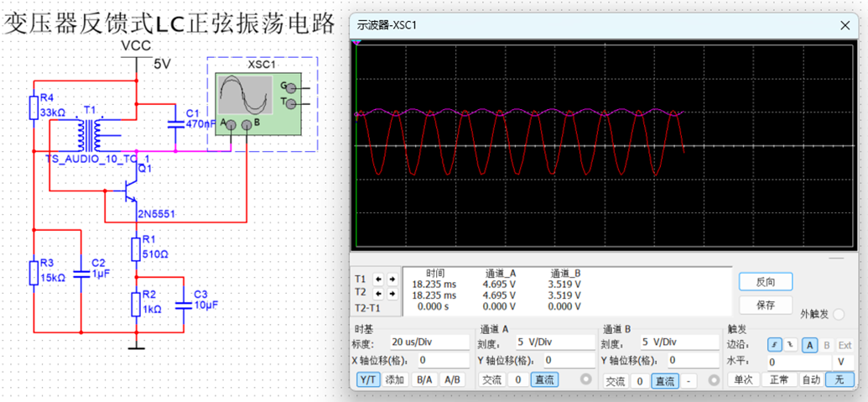Toggle Channel B invert minus button
The width and height of the screenshot is (868, 402).
688,381
